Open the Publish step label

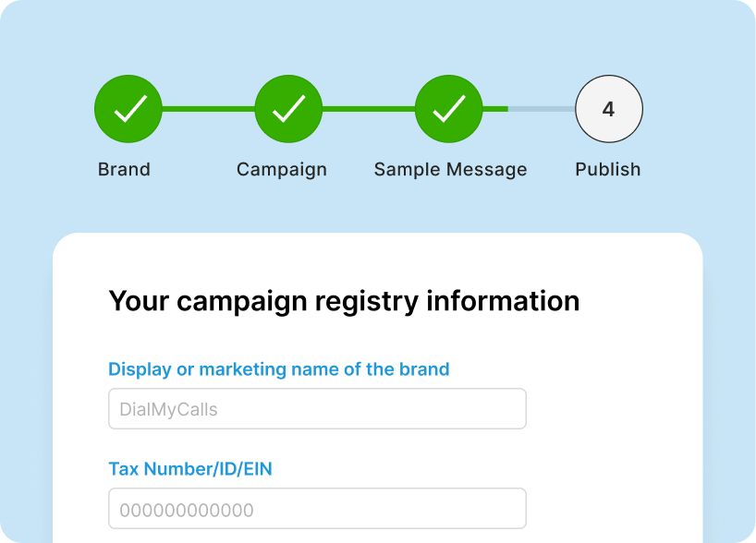607,170
